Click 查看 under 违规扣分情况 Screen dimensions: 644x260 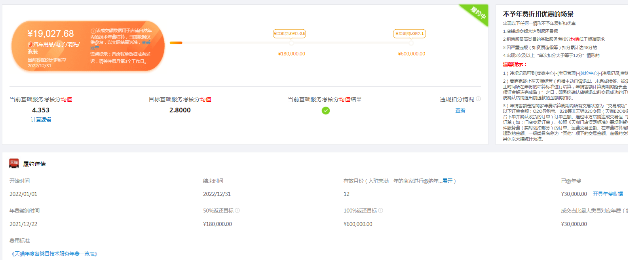pyautogui.click(x=460, y=110)
